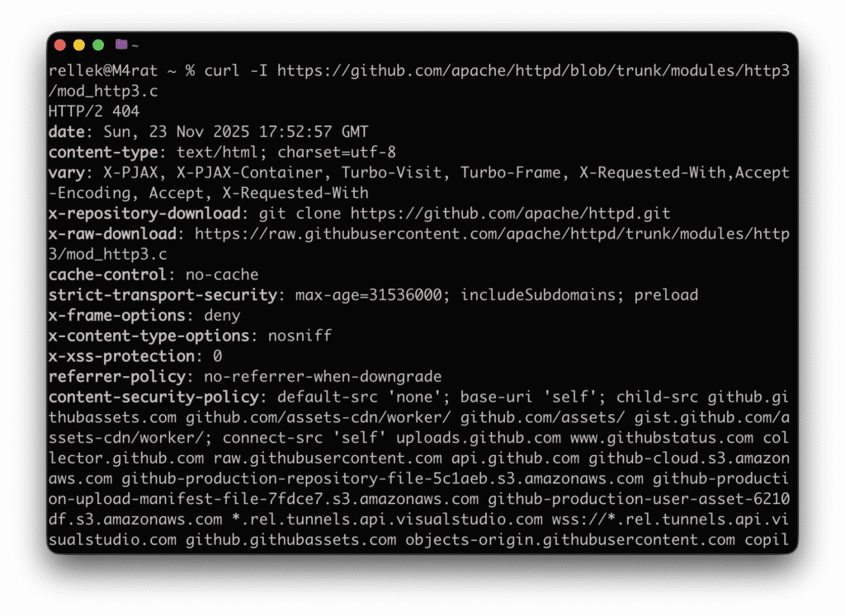The width and height of the screenshot is (845, 616).
Task: Click the tilde home directory title
Action: click(x=135, y=45)
